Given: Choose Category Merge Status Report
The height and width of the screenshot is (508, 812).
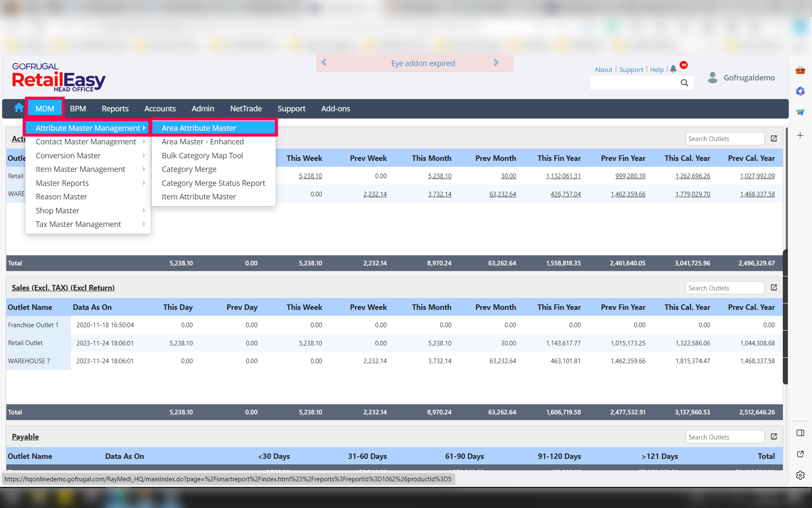Looking at the screenshot, I should tap(213, 183).
